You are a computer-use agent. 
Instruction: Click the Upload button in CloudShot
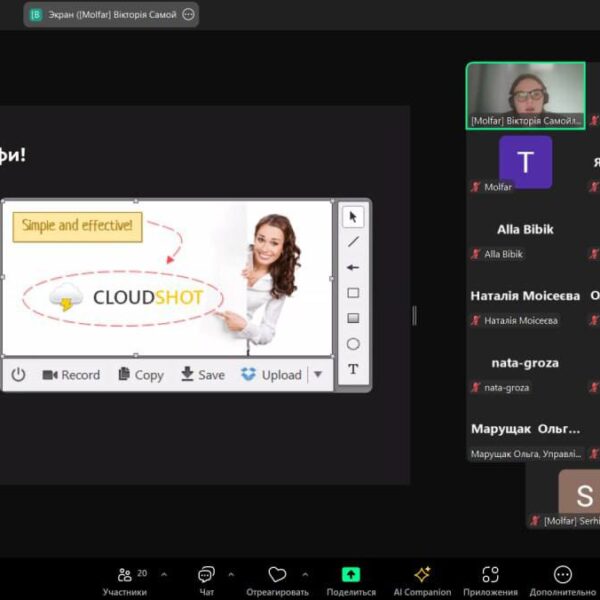(x=271, y=375)
